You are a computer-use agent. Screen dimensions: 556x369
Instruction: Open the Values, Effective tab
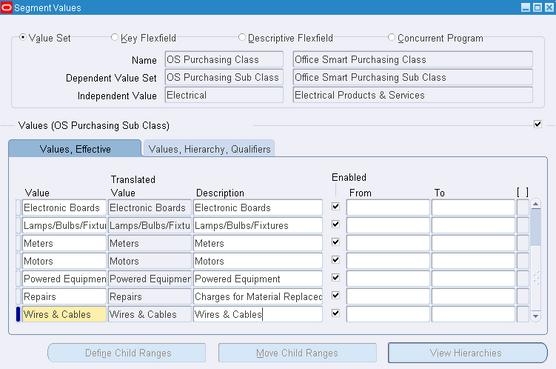(75, 149)
